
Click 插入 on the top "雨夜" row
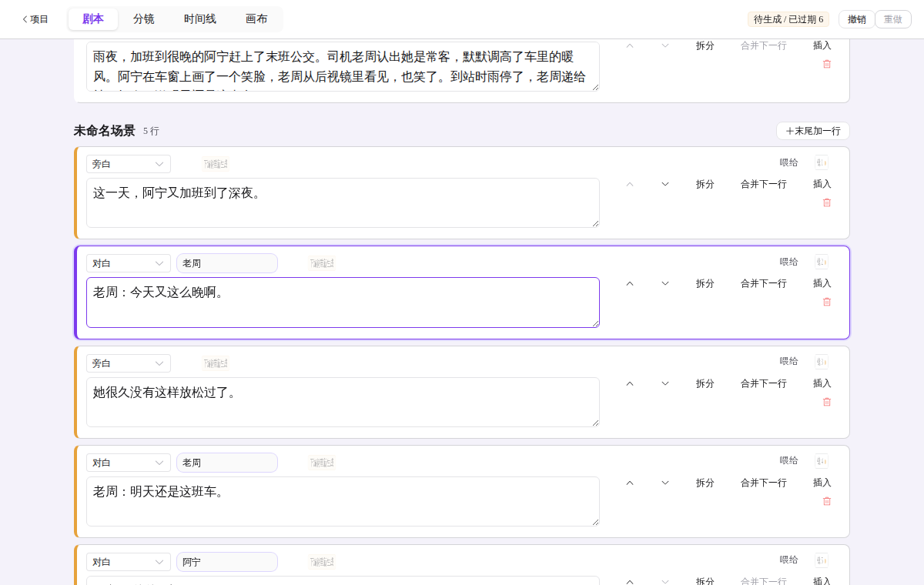pyautogui.click(x=822, y=45)
